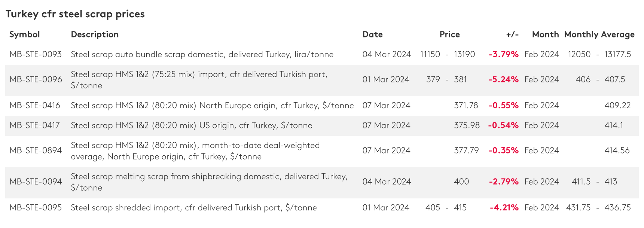Open symbol MB-STE-0894

click(36, 151)
